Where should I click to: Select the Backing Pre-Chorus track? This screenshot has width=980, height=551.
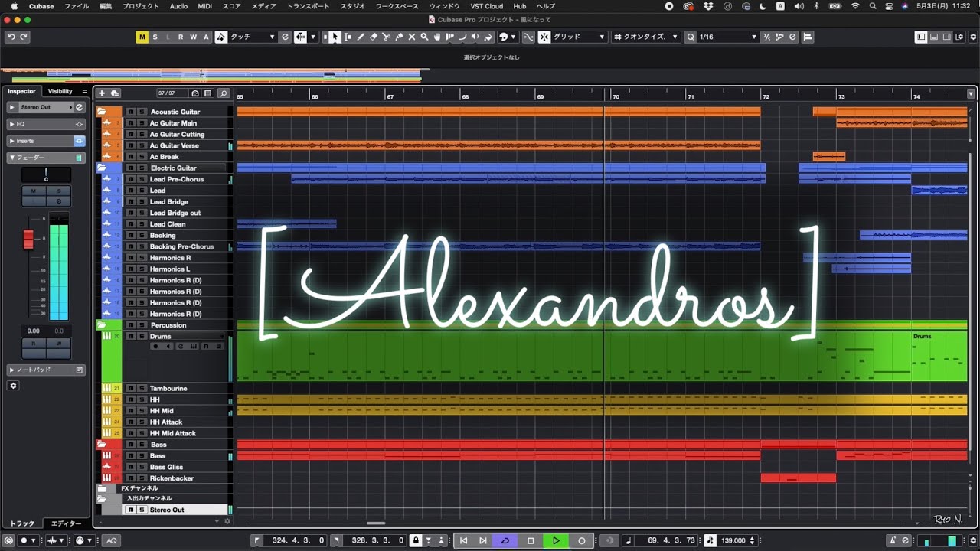pos(181,246)
